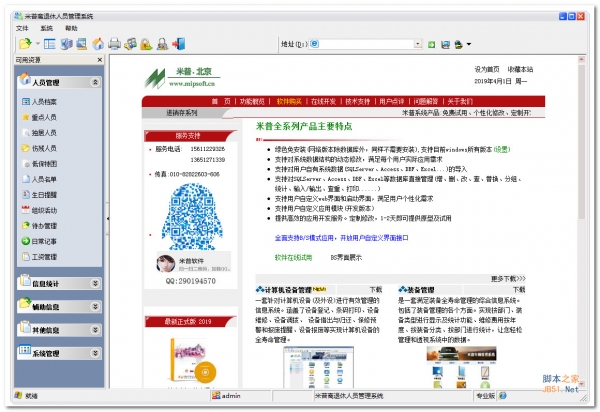This screenshot has height=412, width=600.
Task: Click the green Go arrow next to address bar
Action: (431, 44)
